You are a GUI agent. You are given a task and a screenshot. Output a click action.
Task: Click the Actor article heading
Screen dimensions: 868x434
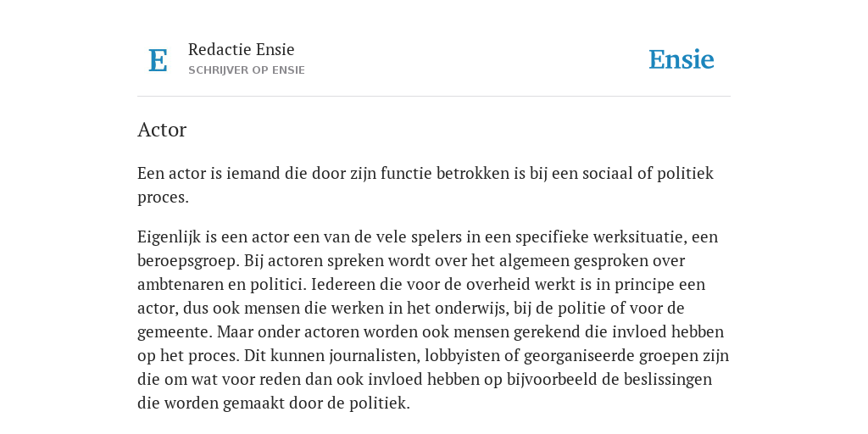click(162, 130)
